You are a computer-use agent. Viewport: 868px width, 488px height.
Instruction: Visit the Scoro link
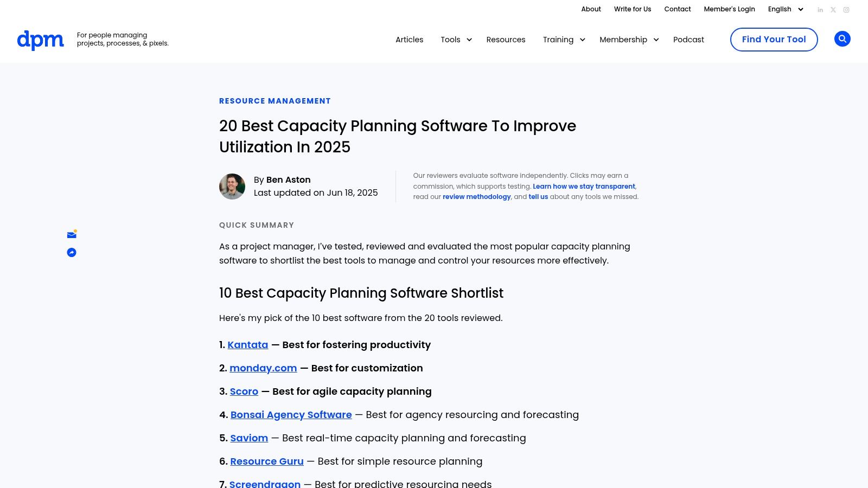pyautogui.click(x=244, y=391)
